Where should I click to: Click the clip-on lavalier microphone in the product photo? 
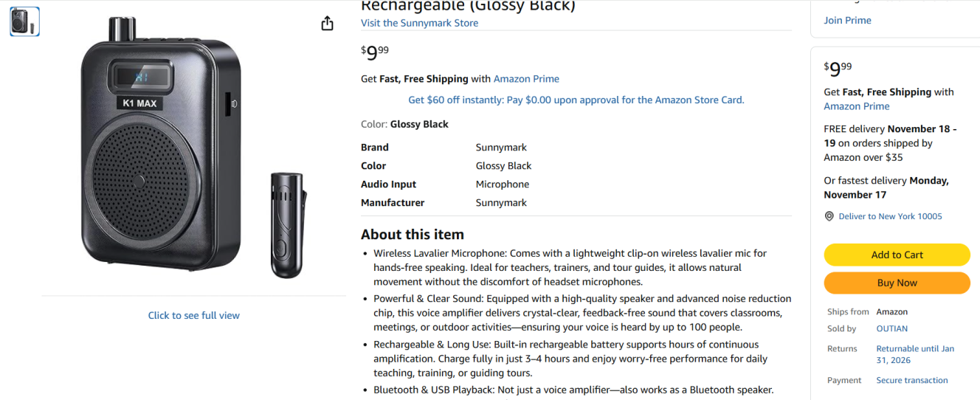point(287,225)
